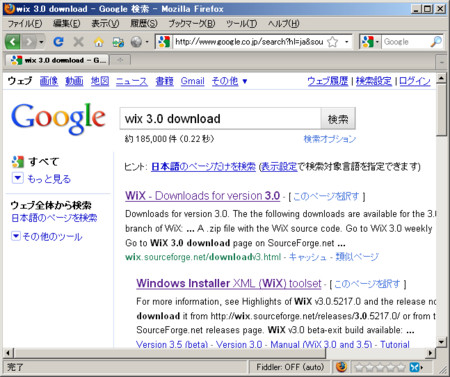450x377 pixels.
Task: Open the キャッシュ cached link
Action: coord(307,257)
